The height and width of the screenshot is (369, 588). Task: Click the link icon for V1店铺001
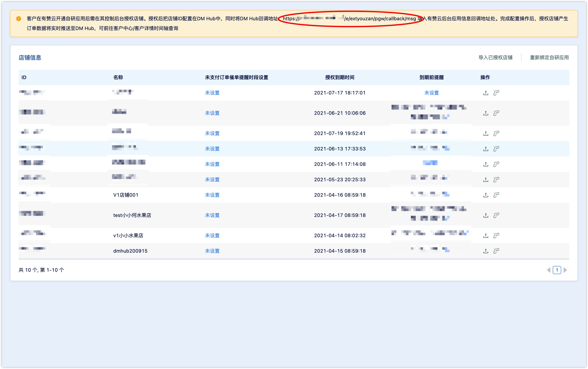(x=496, y=195)
